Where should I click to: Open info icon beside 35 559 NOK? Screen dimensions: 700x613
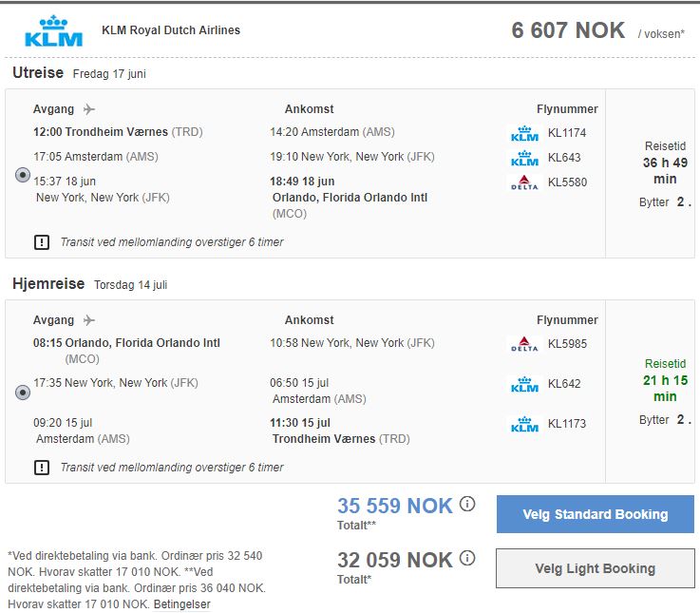coord(467,504)
